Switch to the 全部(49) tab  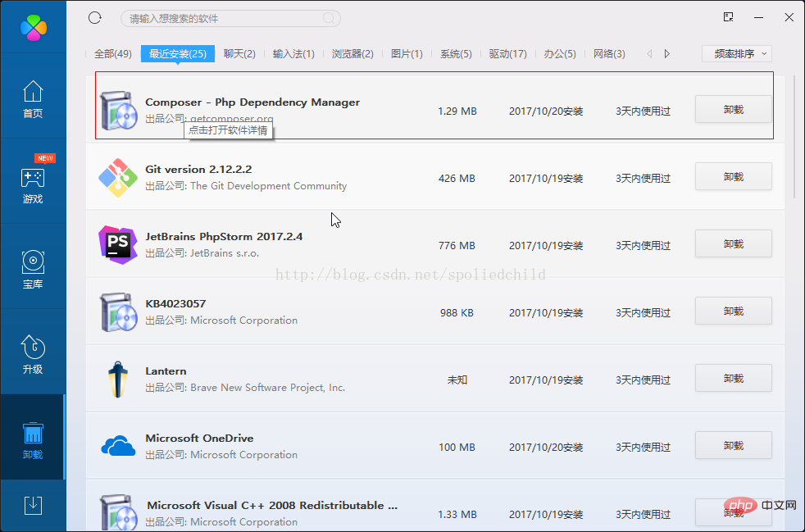[x=113, y=53]
